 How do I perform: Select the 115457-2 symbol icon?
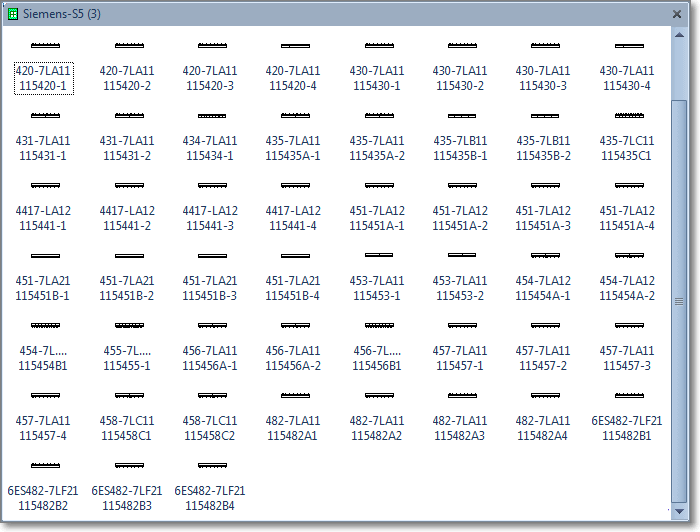545,325
